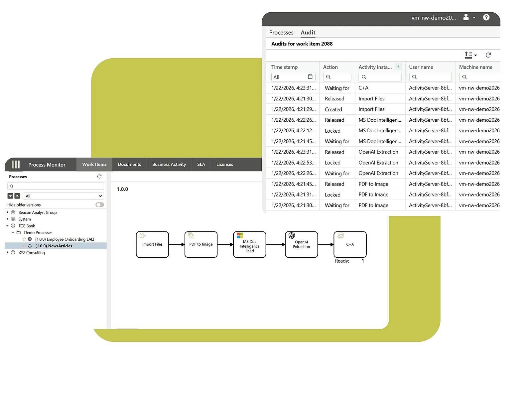
Task: Click the Activity instance sort arrow
Action: coord(398,67)
